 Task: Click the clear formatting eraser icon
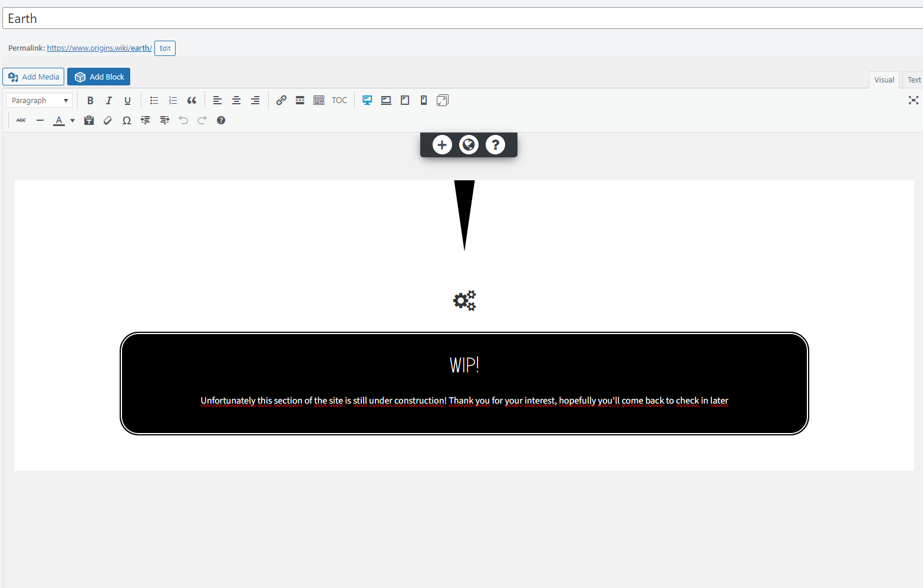click(x=107, y=121)
